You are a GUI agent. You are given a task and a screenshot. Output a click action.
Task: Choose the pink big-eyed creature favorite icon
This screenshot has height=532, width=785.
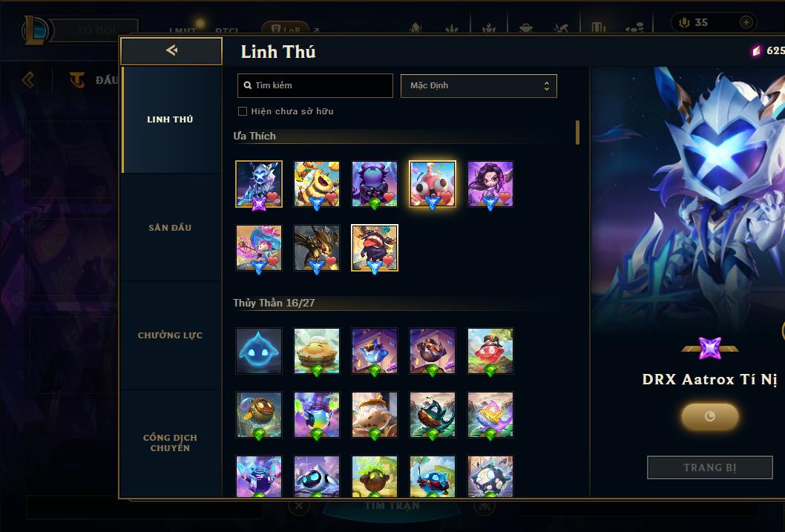pyautogui.click(x=432, y=184)
